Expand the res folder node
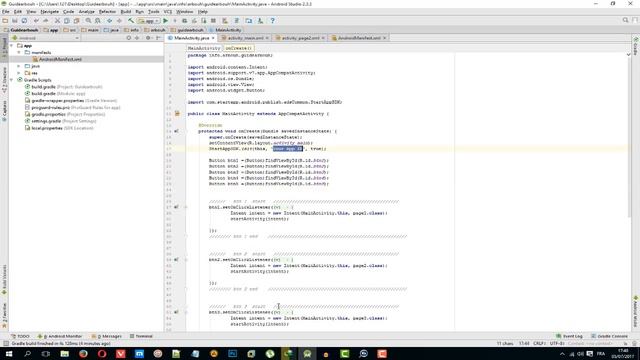This screenshot has height=360, width=640. (19, 73)
